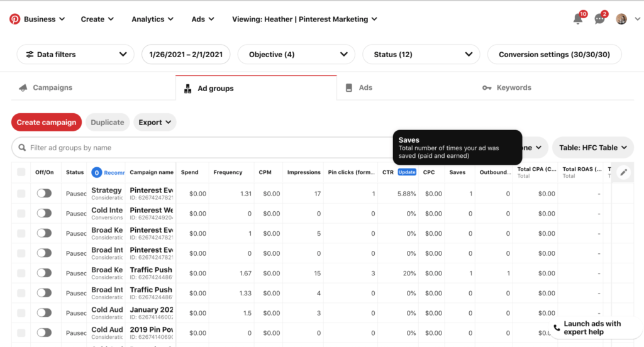644x347 pixels.
Task: Click the Data filters sliders icon
Action: coord(30,55)
